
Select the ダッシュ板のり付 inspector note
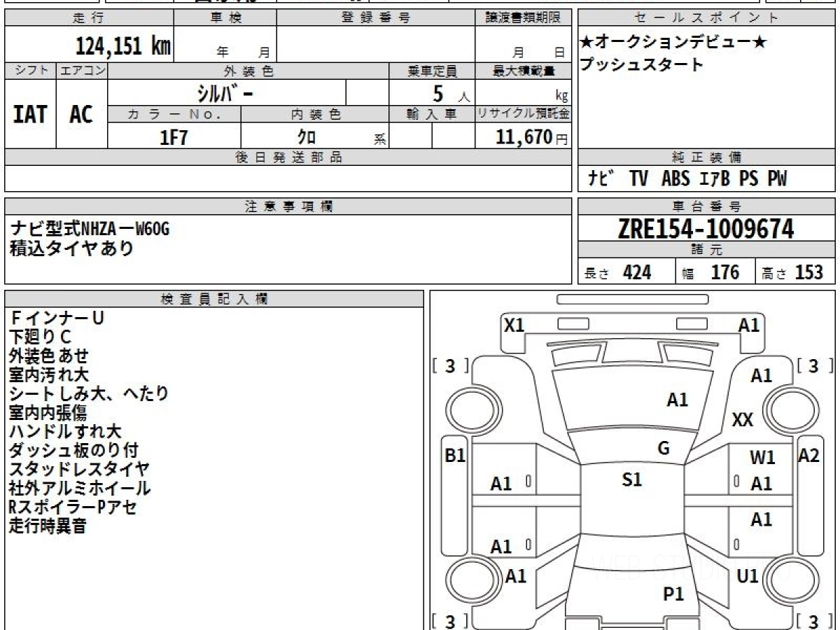coord(74,451)
